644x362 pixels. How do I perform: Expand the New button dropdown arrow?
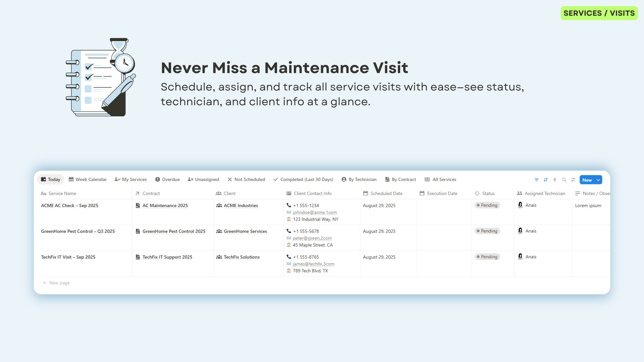coord(598,180)
